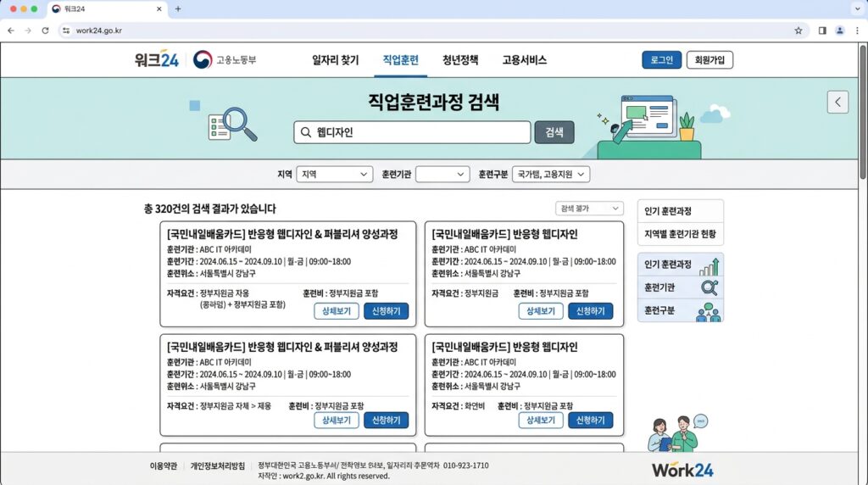Viewport: 868px width, 485px height.
Task: Click site info icon in address bar
Action: pyautogui.click(x=66, y=31)
